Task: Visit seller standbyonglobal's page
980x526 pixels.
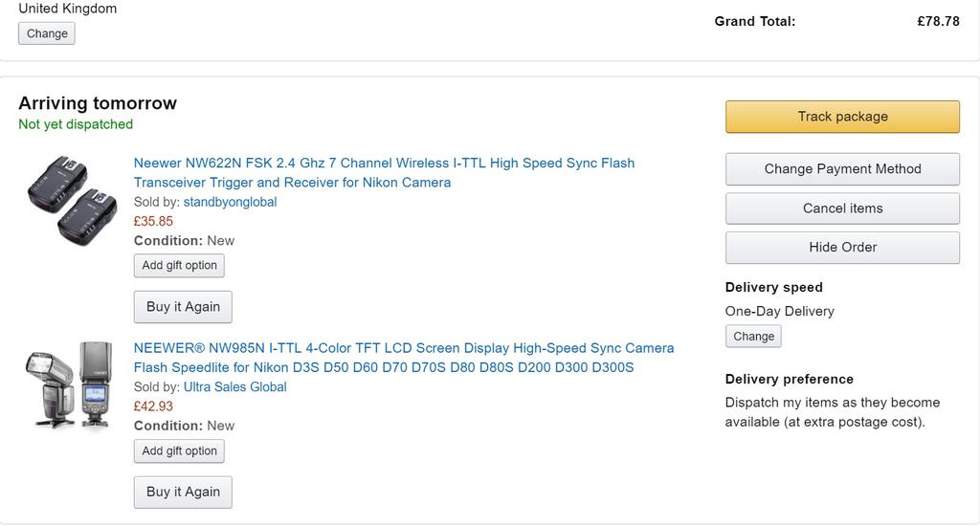Action: click(x=230, y=202)
